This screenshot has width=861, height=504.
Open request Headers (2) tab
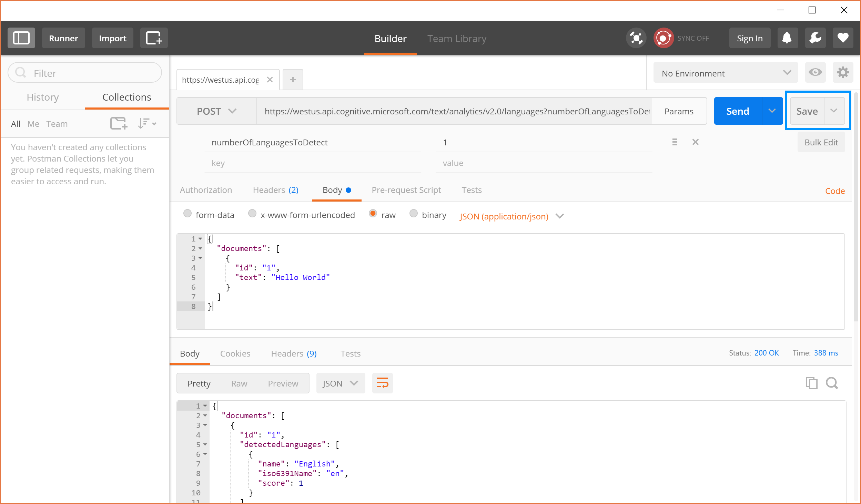(x=275, y=190)
